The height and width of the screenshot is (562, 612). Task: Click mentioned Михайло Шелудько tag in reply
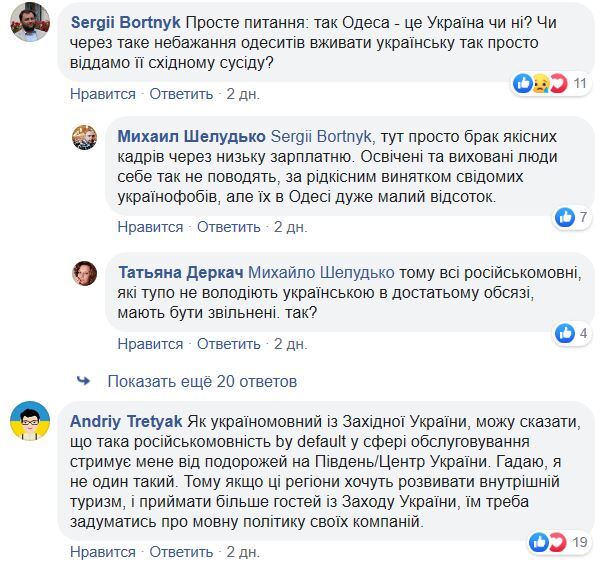point(328,271)
